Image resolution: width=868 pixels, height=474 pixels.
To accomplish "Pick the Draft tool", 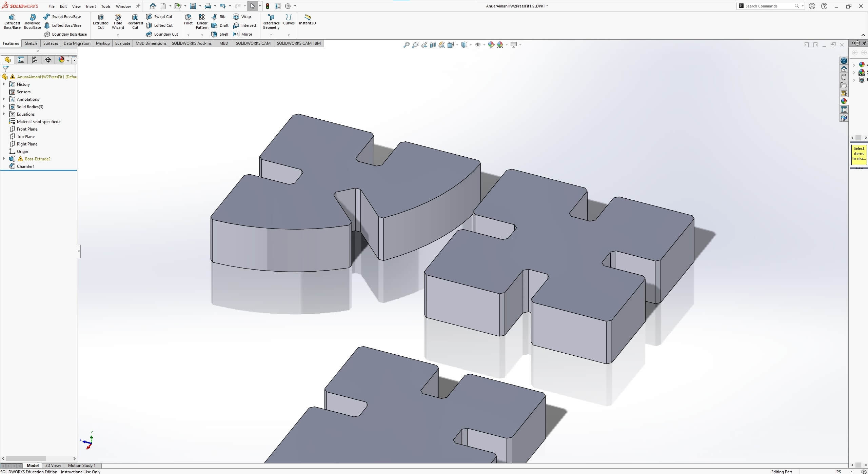I will click(220, 25).
